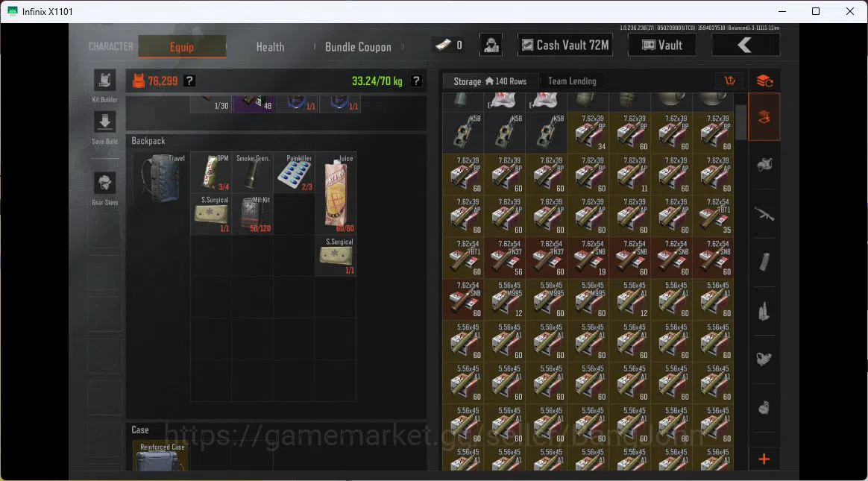Open the Vault button
Screen dimensions: 868x481
click(x=662, y=45)
